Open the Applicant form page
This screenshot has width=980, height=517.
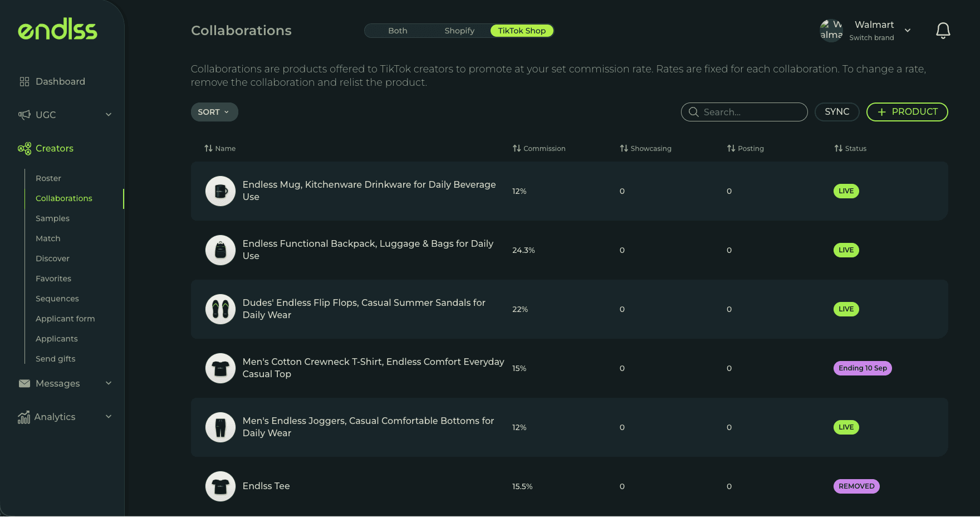coord(65,319)
